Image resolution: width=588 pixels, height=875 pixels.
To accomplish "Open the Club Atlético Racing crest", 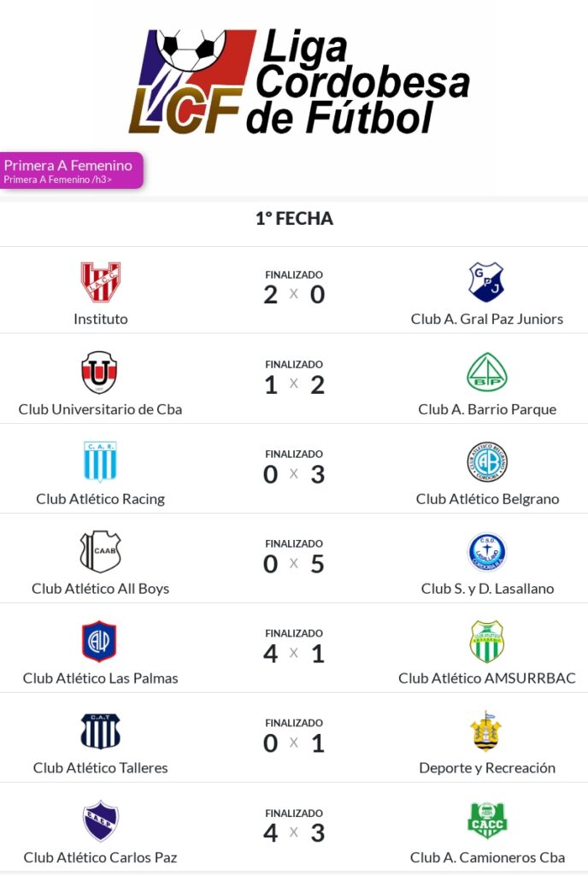I will [x=100, y=461].
